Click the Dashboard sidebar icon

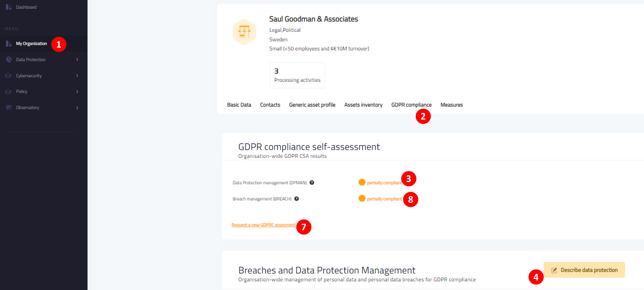pyautogui.click(x=8, y=7)
